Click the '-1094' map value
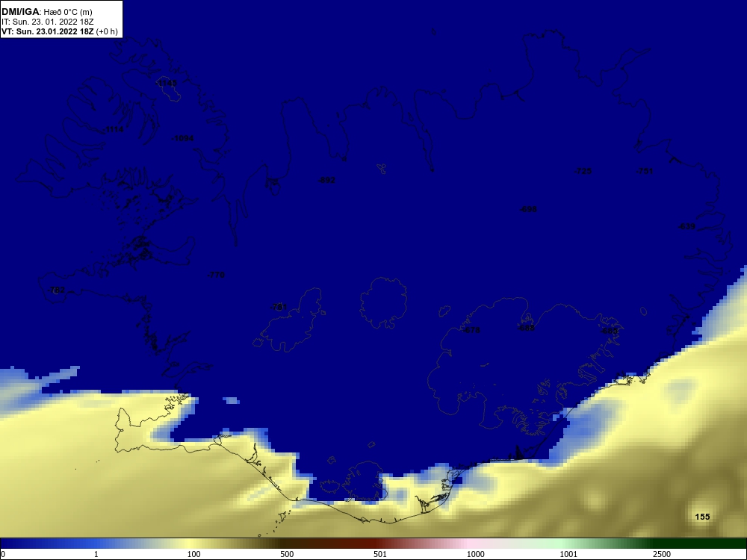The image size is (747, 560). click(183, 139)
